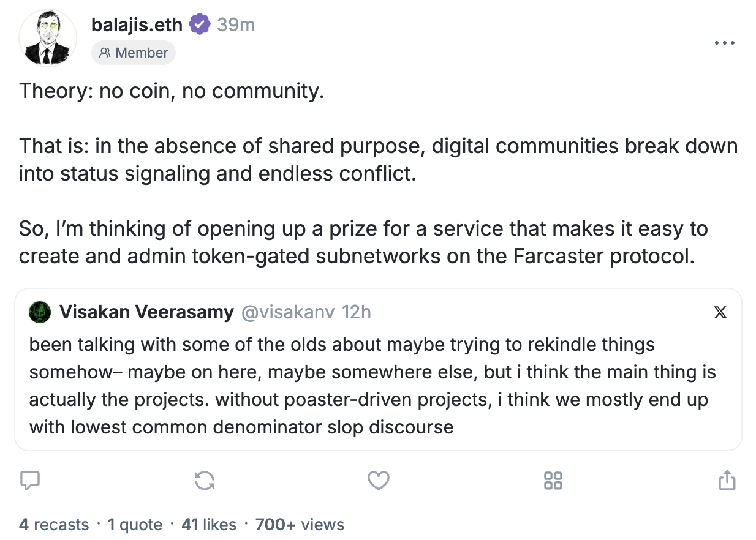This screenshot has width=756, height=540.
Task: Click the X logo in quoted post
Action: [720, 312]
